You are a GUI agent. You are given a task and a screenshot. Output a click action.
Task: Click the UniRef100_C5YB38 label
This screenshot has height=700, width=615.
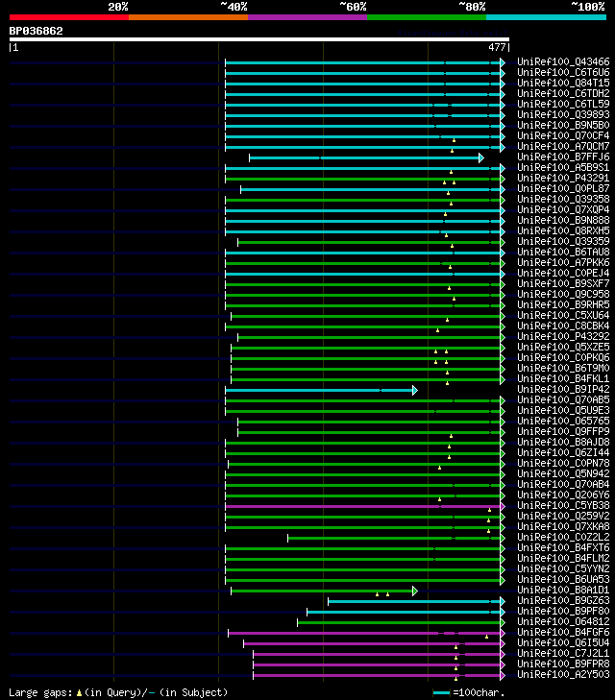tap(563, 506)
